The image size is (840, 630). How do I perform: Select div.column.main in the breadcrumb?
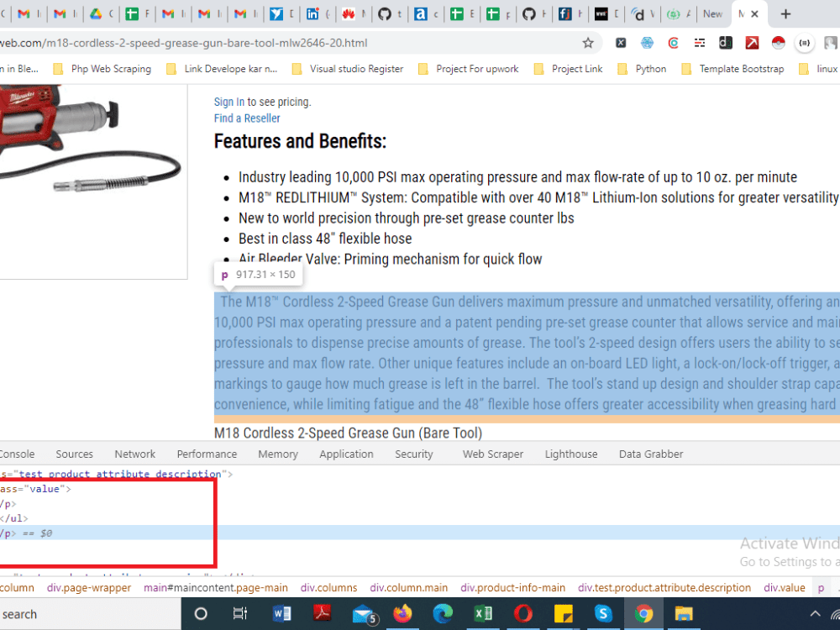(x=409, y=588)
